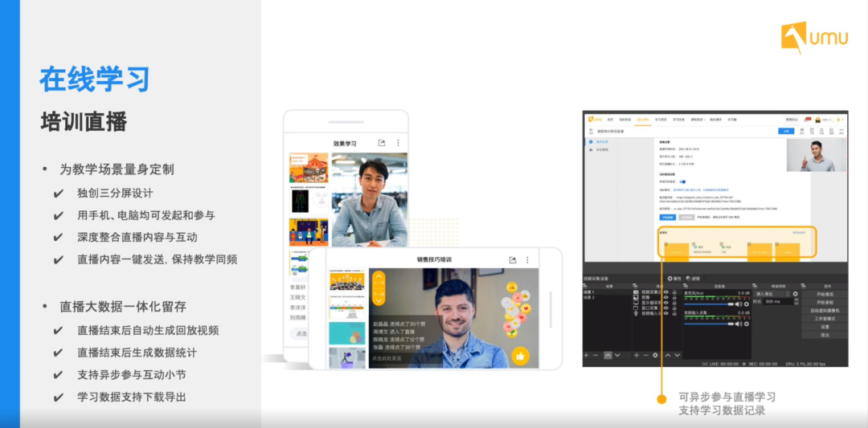Click share icon beside 效果学习 title
The width and height of the screenshot is (868, 428).
coord(382,143)
